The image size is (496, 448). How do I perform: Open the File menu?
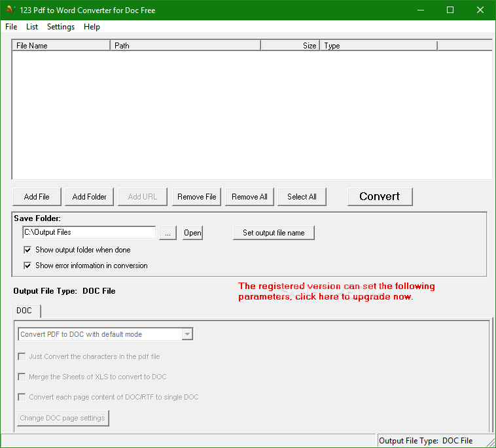pos(11,27)
